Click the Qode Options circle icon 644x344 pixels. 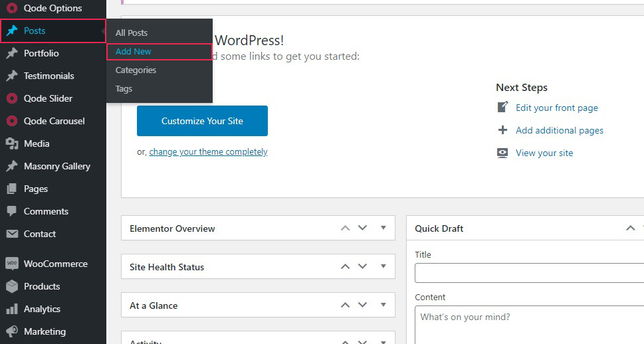(x=12, y=8)
